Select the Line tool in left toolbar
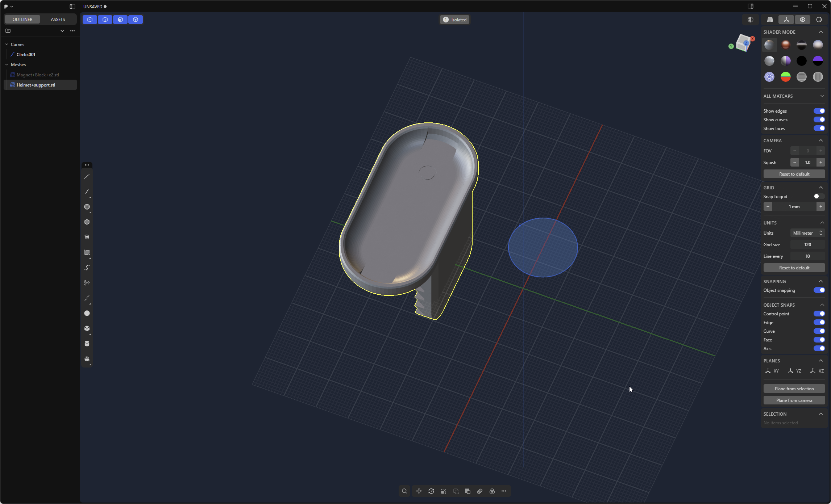 (x=87, y=177)
